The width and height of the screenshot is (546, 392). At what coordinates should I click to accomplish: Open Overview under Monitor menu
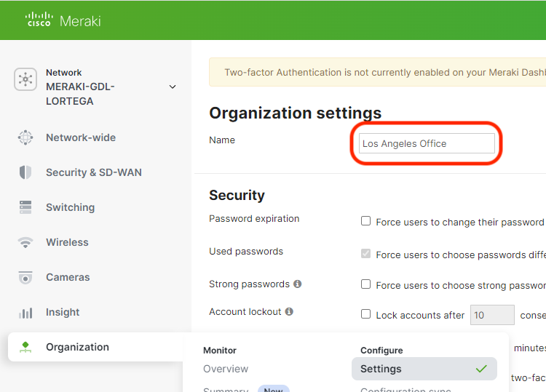pyautogui.click(x=226, y=369)
